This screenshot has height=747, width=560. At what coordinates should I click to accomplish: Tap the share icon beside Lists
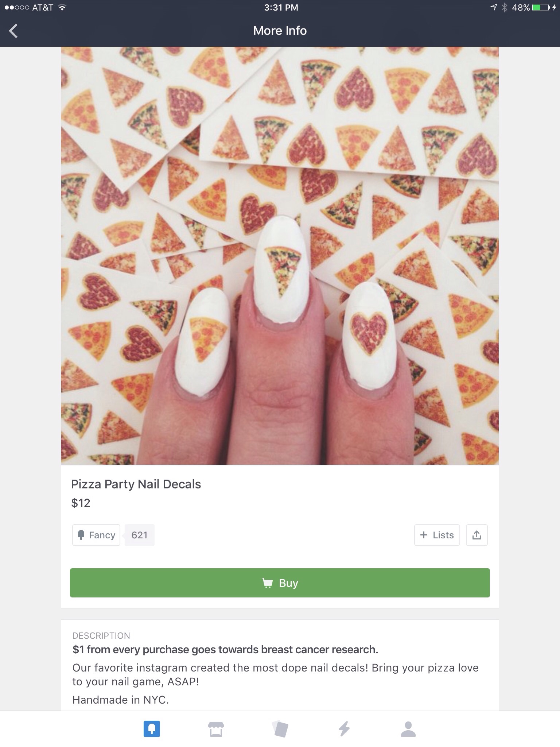(477, 535)
